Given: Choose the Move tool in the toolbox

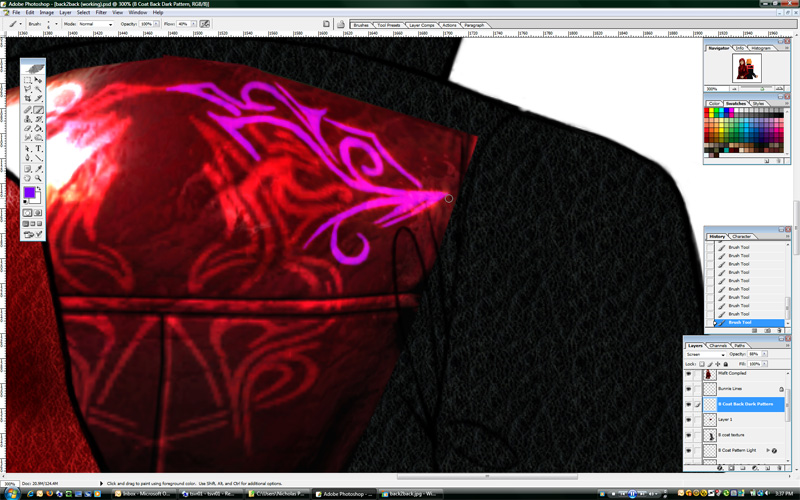Looking at the screenshot, I should tap(38, 79).
